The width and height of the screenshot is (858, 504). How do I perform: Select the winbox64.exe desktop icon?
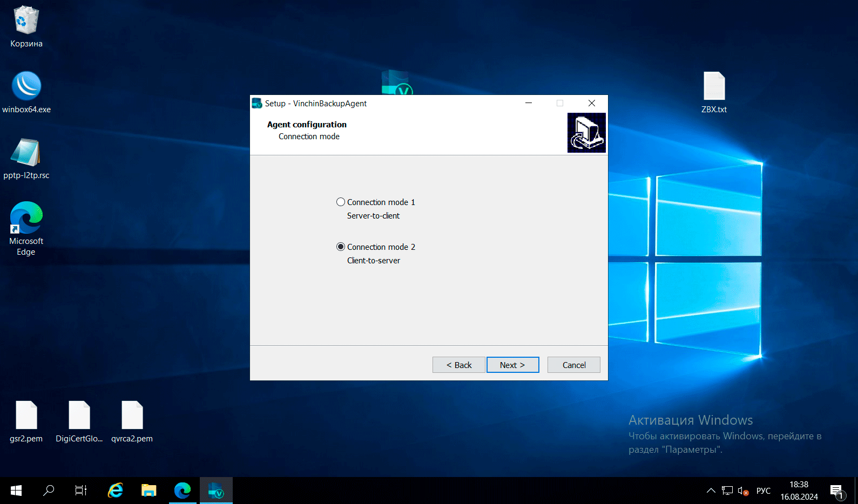[x=26, y=87]
